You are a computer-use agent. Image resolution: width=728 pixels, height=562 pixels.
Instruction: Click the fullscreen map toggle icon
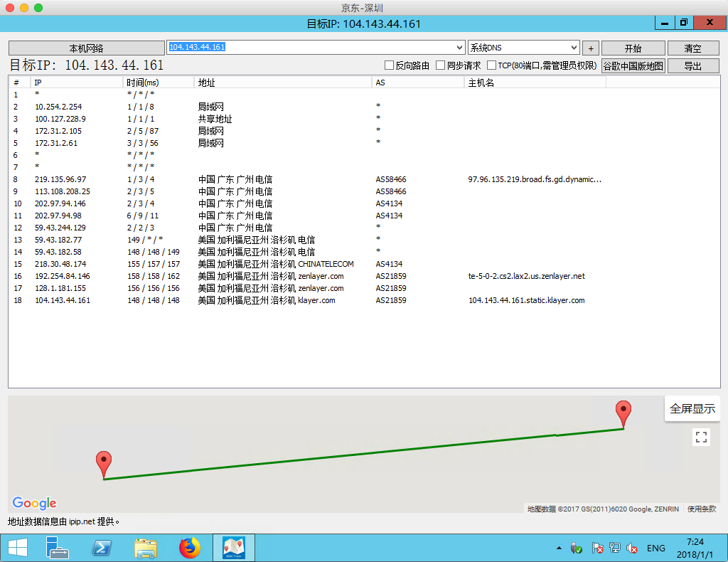click(x=701, y=438)
